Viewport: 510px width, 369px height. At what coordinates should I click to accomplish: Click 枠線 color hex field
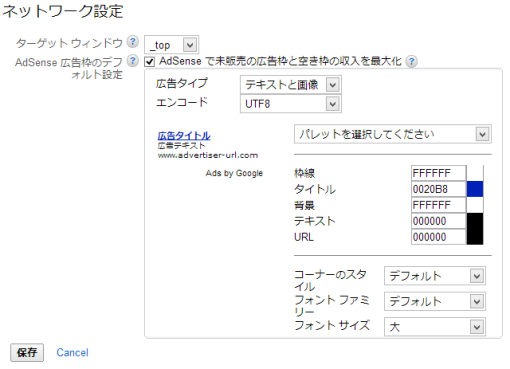[x=438, y=173]
